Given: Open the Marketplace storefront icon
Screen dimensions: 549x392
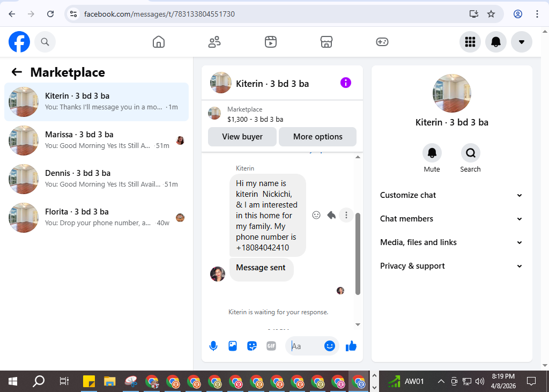Looking at the screenshot, I should tap(327, 42).
